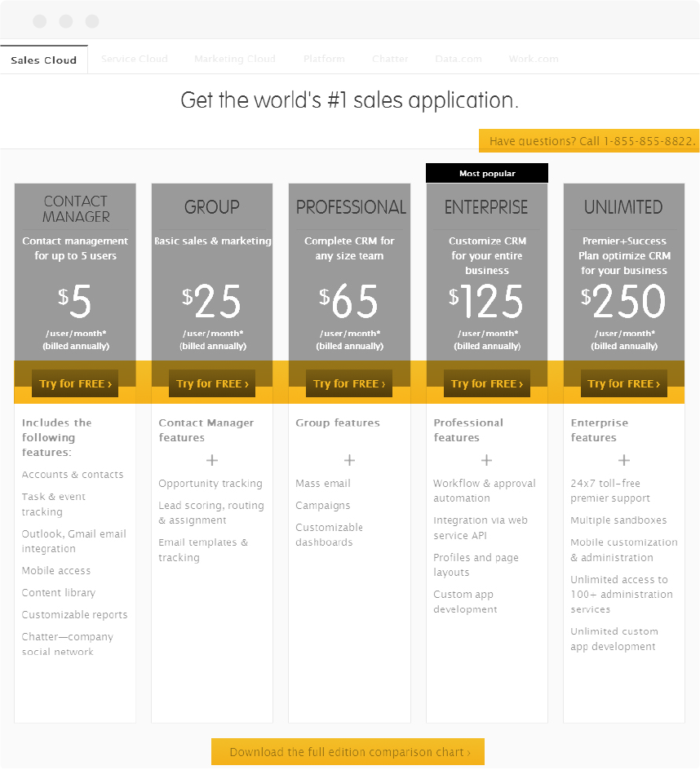Try the Enterprise edition for free
Screen dimensions: 700x770
tap(486, 383)
